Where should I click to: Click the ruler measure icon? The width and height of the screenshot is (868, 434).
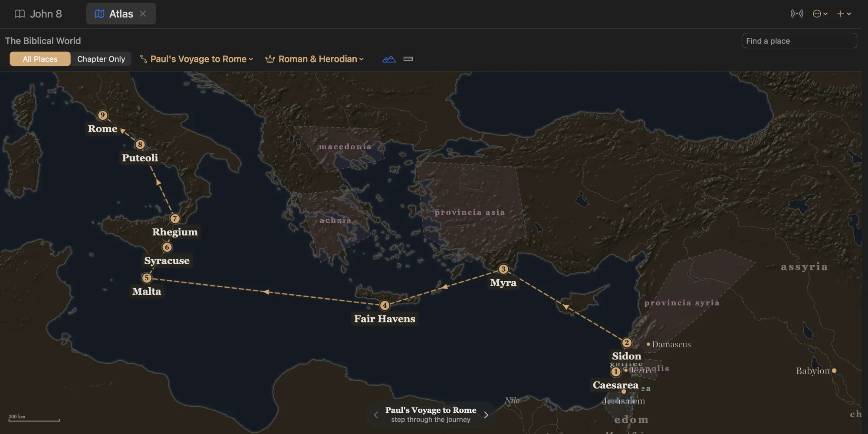(408, 59)
